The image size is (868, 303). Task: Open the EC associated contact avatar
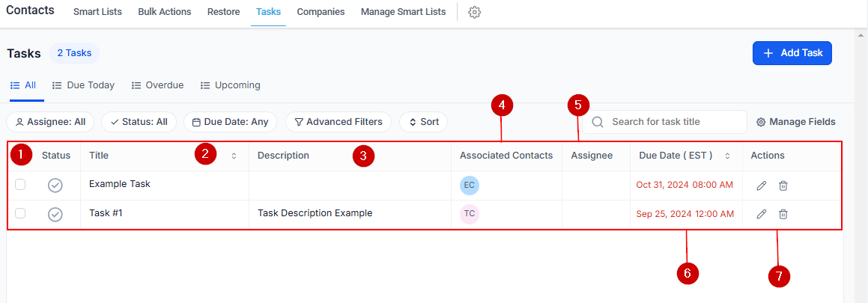[x=470, y=186]
